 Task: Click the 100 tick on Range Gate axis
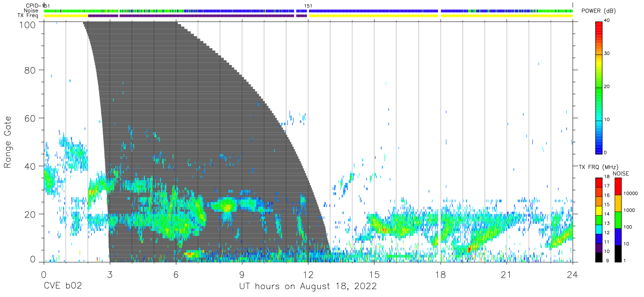click(x=27, y=24)
